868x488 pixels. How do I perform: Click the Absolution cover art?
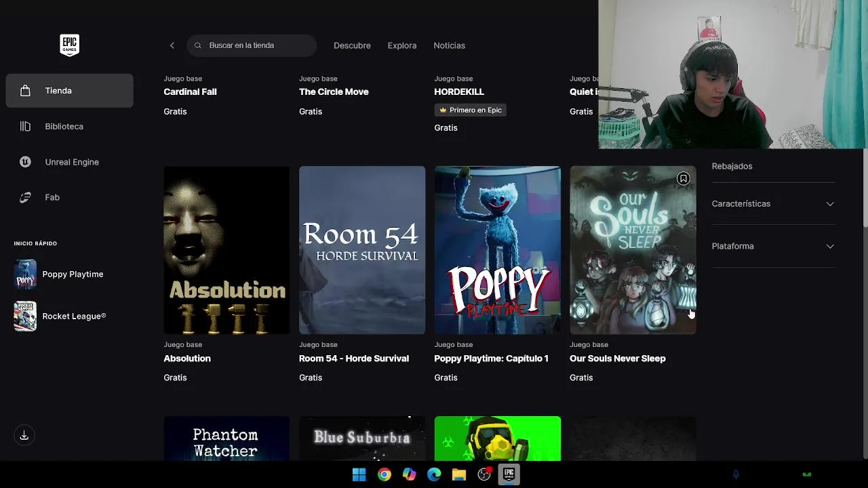[x=226, y=250]
